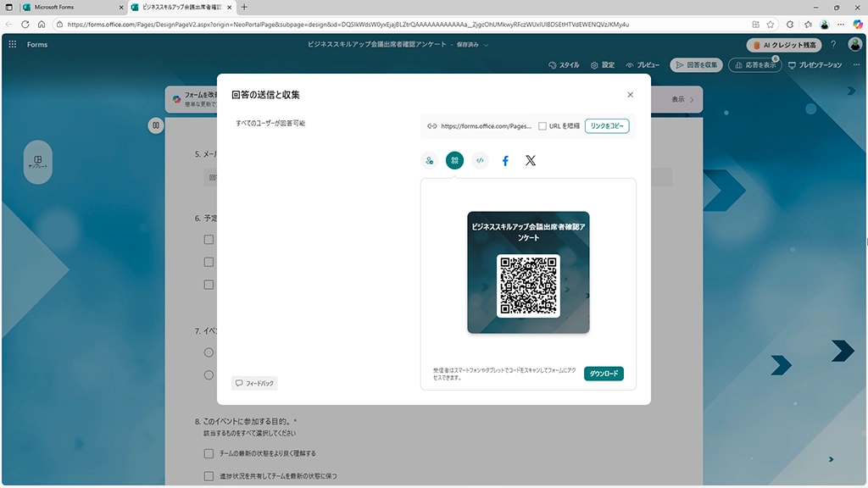This screenshot has height=488, width=868.
Task: Choose the embed code sharing icon
Action: pyautogui.click(x=480, y=160)
